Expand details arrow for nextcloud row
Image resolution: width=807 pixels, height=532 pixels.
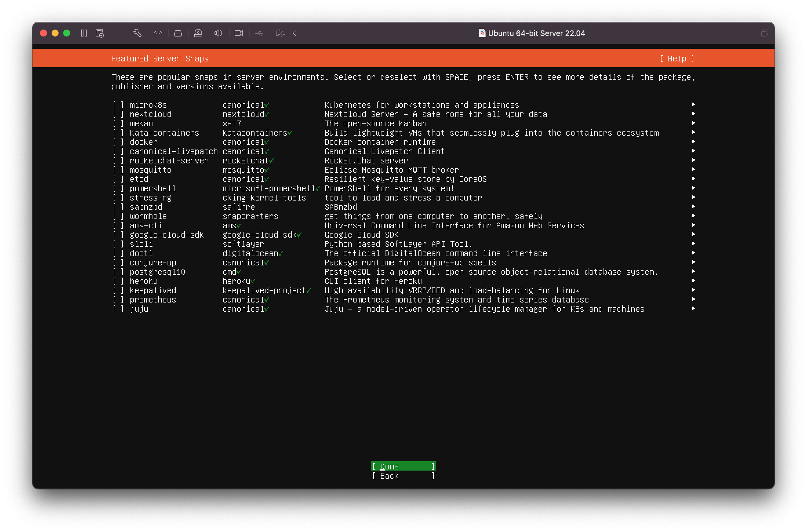pos(693,114)
